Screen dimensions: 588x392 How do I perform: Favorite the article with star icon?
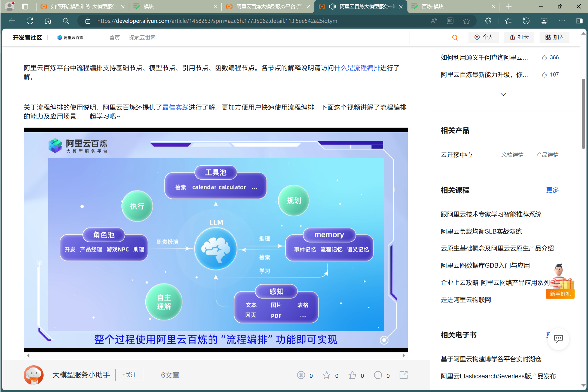pyautogui.click(x=326, y=375)
